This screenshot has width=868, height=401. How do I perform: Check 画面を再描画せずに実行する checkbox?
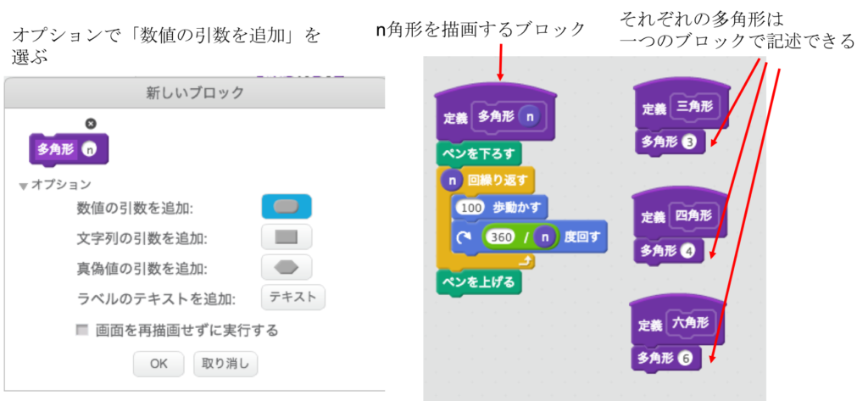pyautogui.click(x=82, y=330)
